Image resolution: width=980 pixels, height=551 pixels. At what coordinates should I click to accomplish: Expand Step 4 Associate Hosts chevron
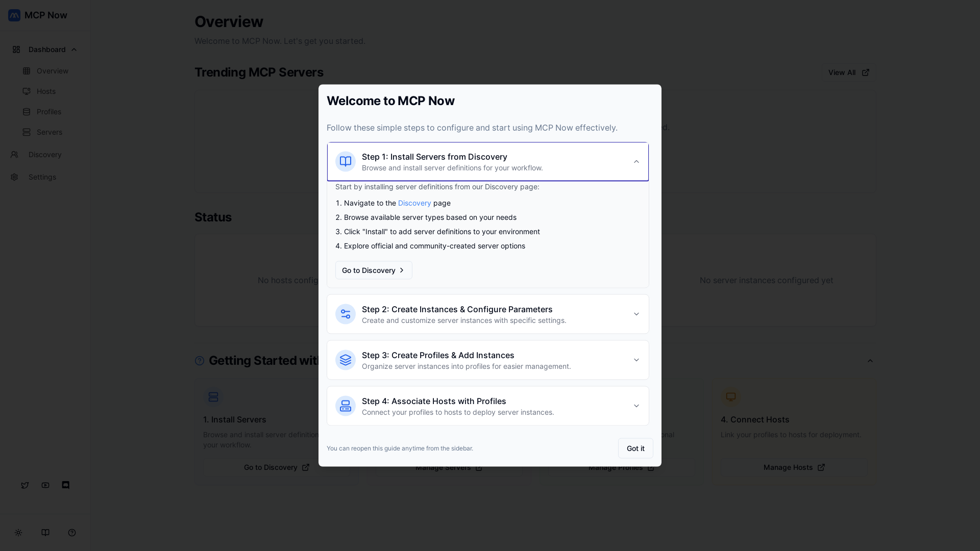tap(636, 406)
